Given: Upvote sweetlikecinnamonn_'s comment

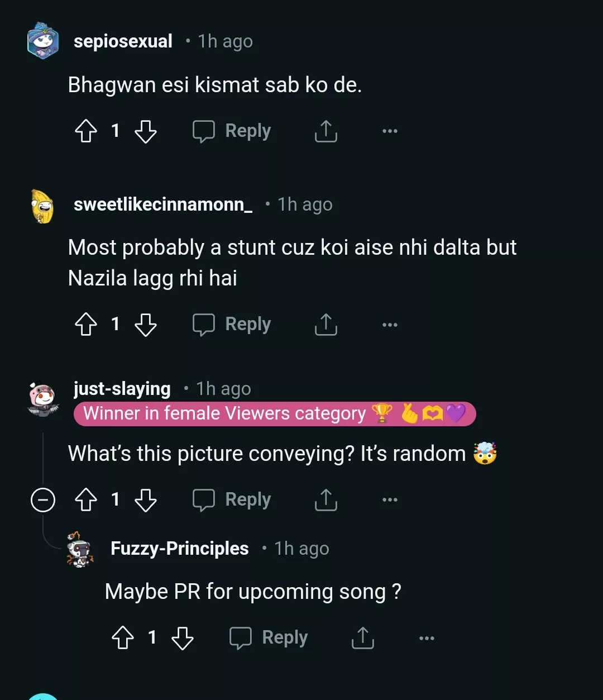Looking at the screenshot, I should [86, 325].
